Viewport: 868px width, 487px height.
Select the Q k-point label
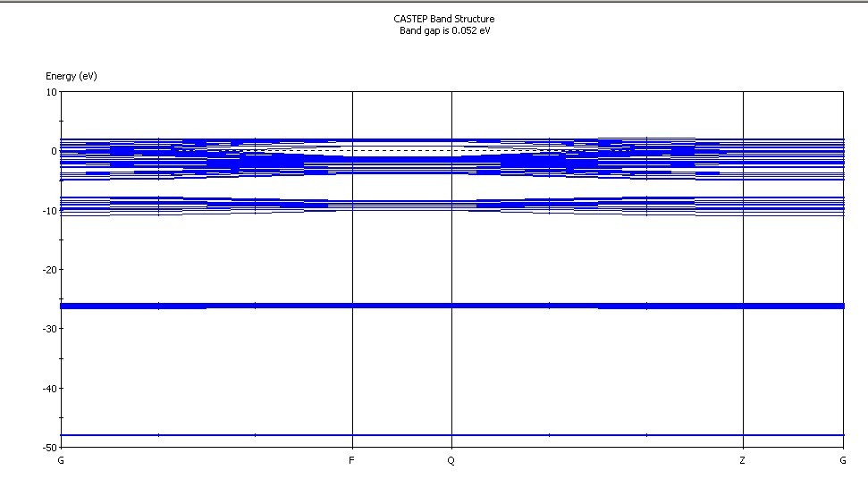tap(451, 460)
